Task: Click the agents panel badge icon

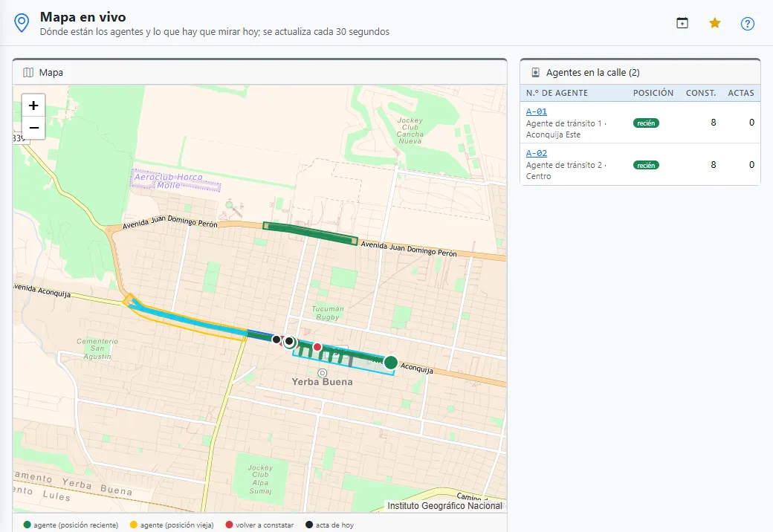Action: (x=535, y=72)
